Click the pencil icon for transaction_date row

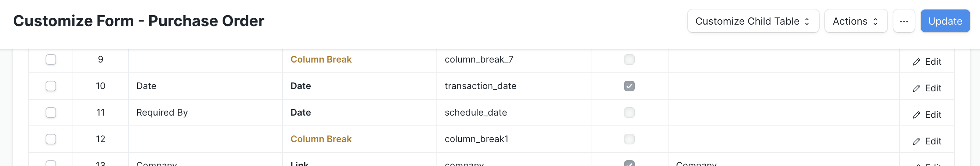pos(916,89)
